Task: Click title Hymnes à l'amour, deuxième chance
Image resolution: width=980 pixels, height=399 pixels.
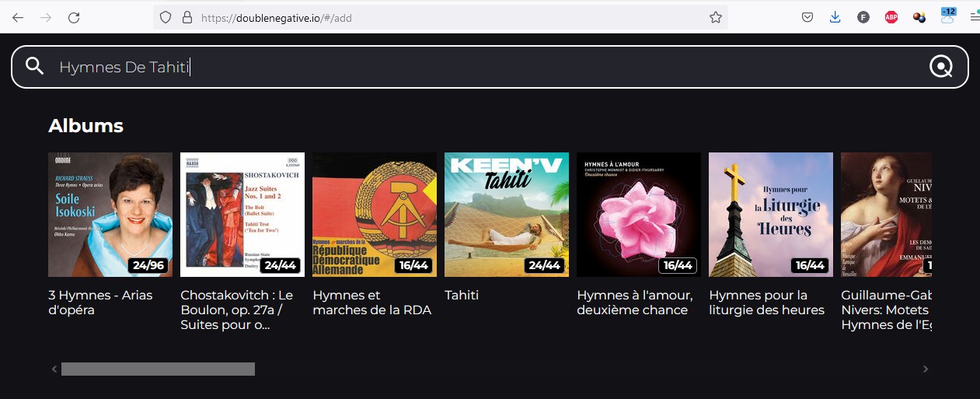Action: [634, 303]
